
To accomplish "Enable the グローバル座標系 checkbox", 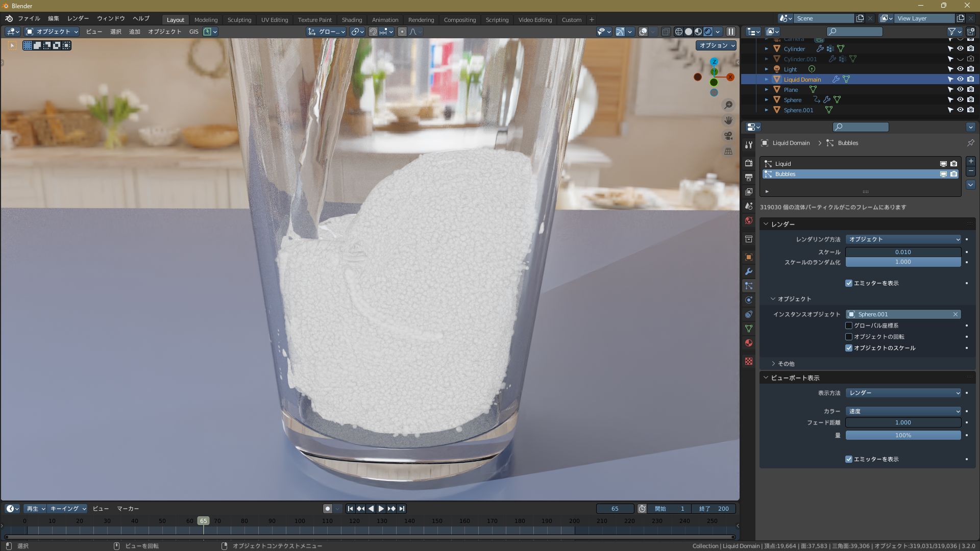I will click(849, 325).
